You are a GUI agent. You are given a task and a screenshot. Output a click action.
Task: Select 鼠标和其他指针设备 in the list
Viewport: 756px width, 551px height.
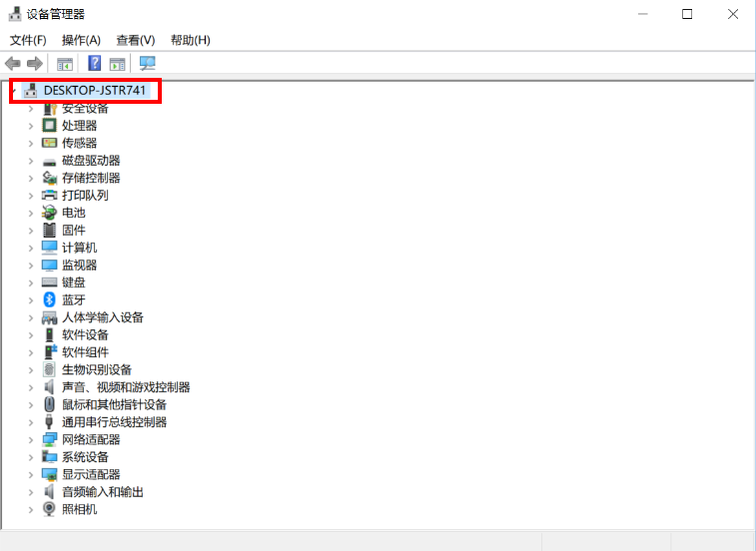point(114,404)
